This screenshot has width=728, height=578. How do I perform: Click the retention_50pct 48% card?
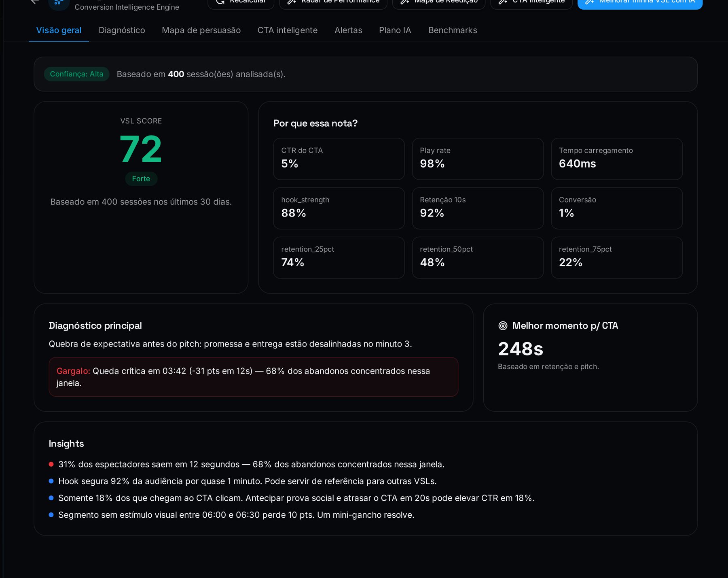pos(478,258)
